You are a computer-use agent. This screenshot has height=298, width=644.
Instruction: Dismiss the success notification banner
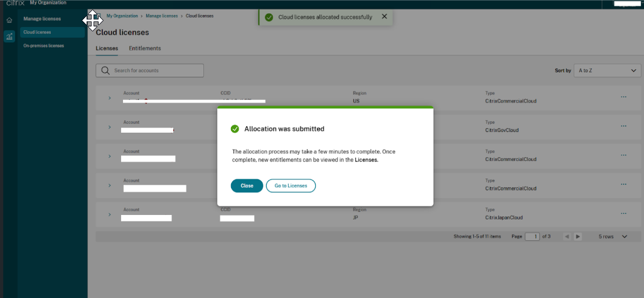(x=384, y=16)
